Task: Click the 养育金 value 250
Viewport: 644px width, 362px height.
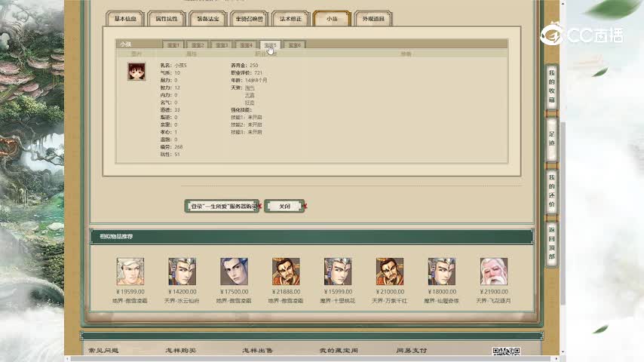Action: [x=254, y=66]
